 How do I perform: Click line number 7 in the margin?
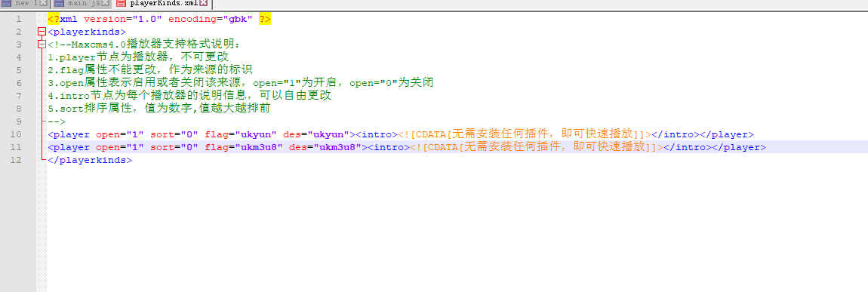click(19, 96)
